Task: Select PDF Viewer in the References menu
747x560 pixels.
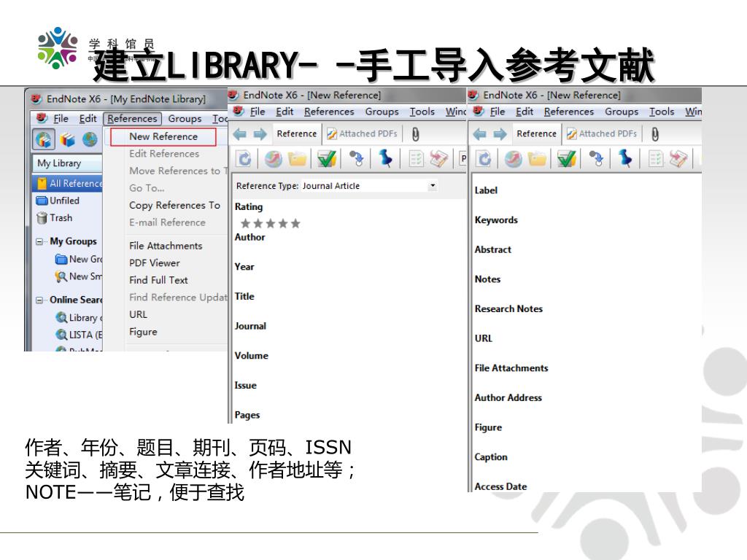Action: pos(155,262)
